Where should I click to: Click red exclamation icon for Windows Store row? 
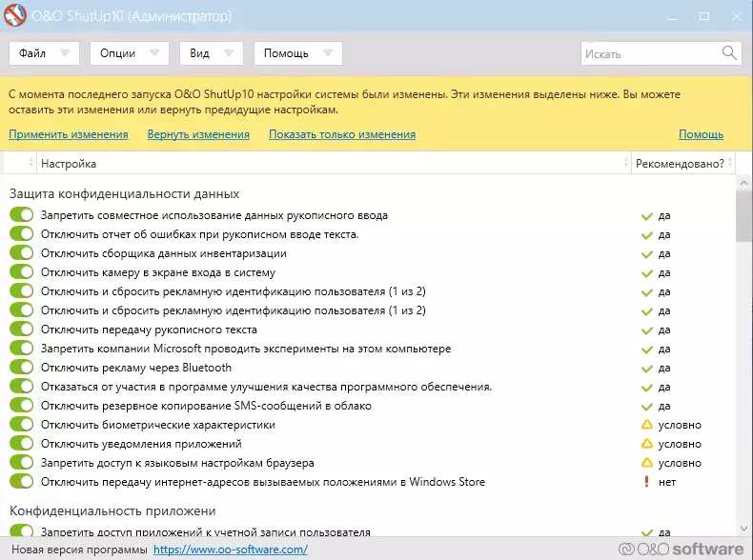click(x=646, y=481)
